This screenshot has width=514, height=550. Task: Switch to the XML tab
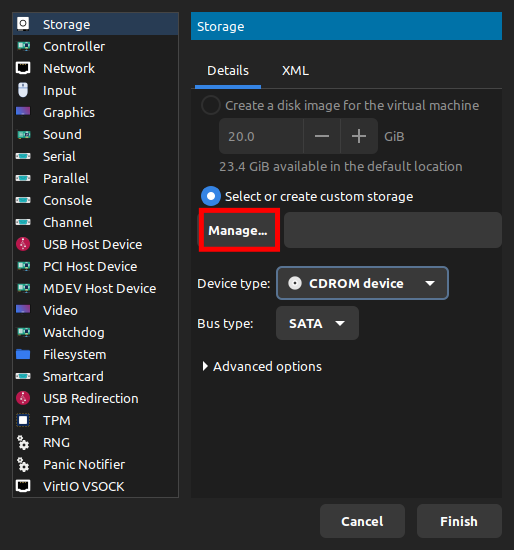295,71
